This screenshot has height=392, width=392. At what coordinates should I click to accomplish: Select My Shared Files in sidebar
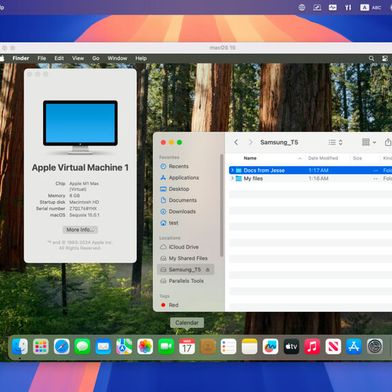point(184,258)
